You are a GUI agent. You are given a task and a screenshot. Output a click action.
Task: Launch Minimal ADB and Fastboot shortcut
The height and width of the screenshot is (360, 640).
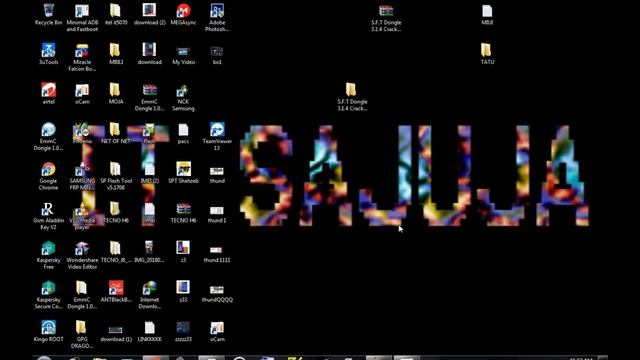[82, 11]
